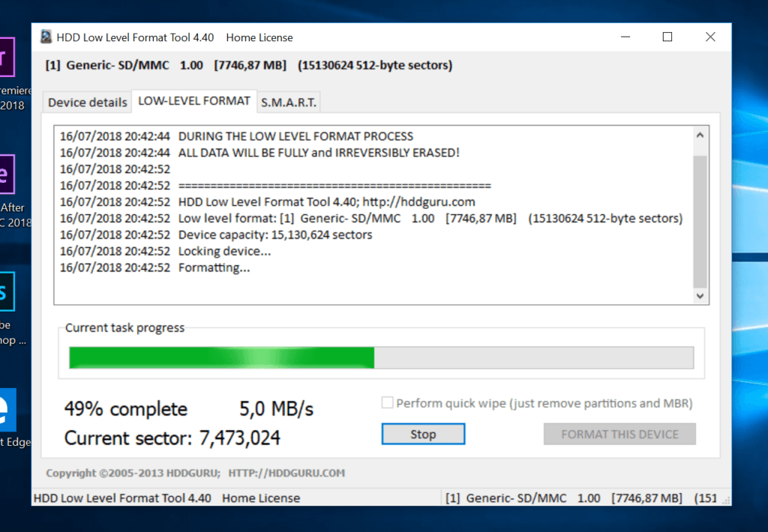The image size is (768, 532).
Task: Open Adobe Premiere Pro 2018 from the desktop
Action: [x=6, y=58]
